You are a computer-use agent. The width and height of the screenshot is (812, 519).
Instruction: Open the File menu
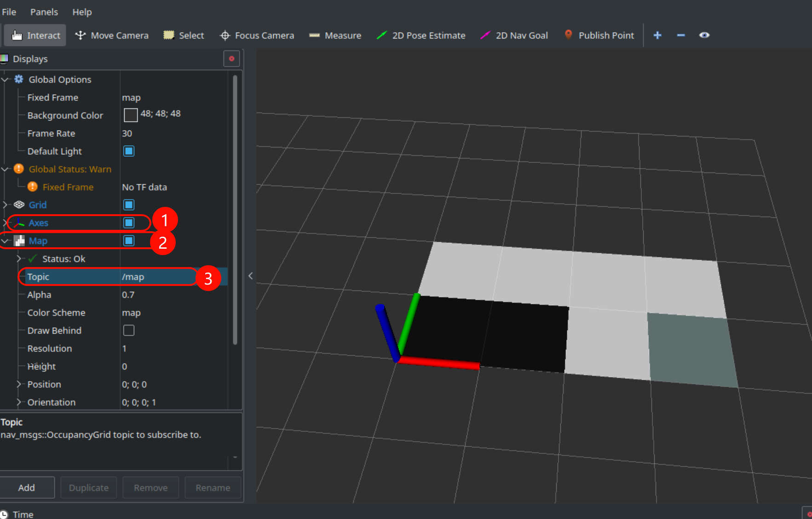[9, 12]
